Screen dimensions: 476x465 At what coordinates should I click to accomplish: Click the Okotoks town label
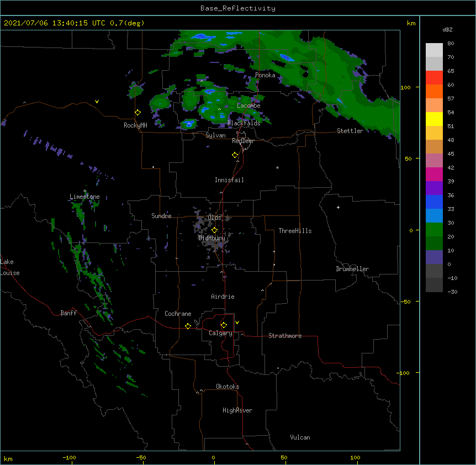228,387
